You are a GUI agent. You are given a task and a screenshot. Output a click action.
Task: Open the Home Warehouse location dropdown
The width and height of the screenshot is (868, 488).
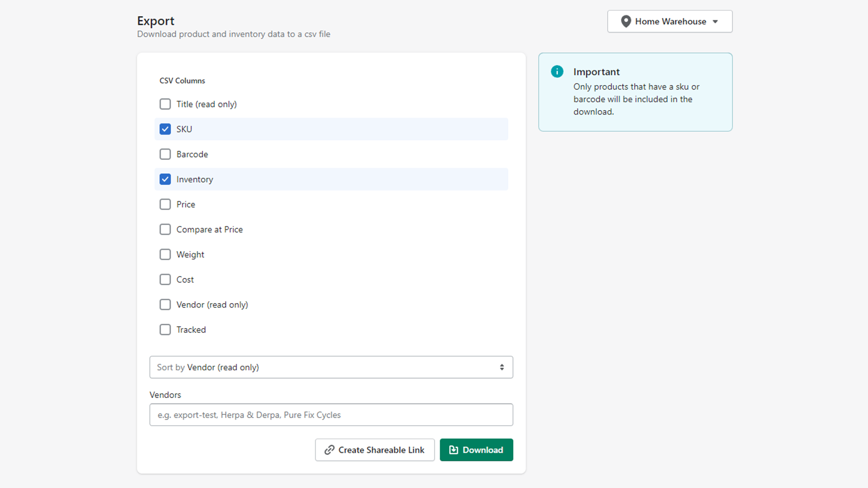tap(669, 21)
